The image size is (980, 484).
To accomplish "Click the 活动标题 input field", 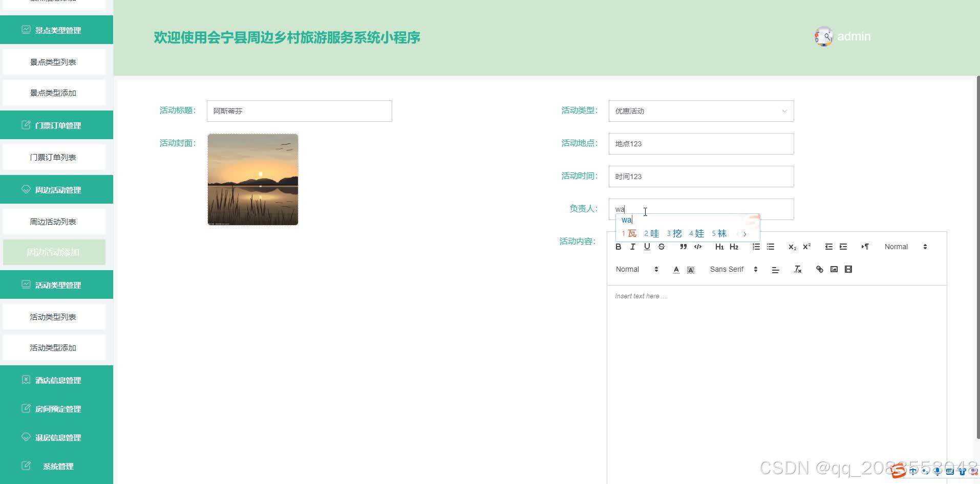I will (x=299, y=111).
